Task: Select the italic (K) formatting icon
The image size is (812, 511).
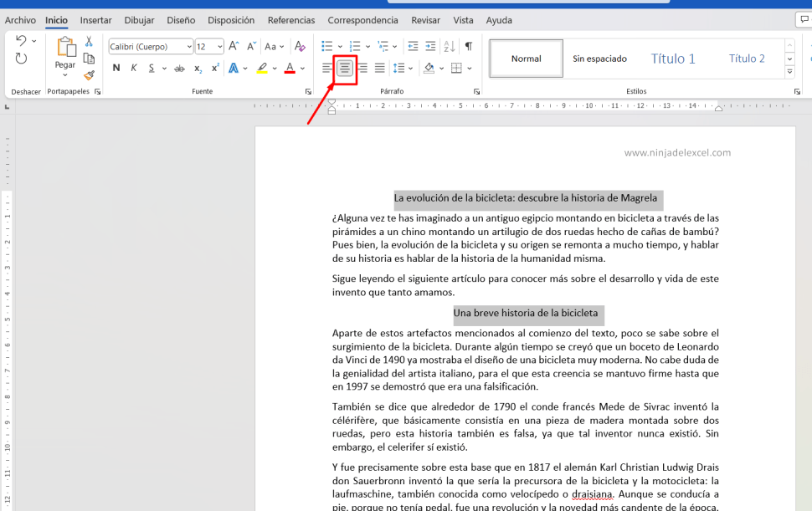Action: pos(134,67)
